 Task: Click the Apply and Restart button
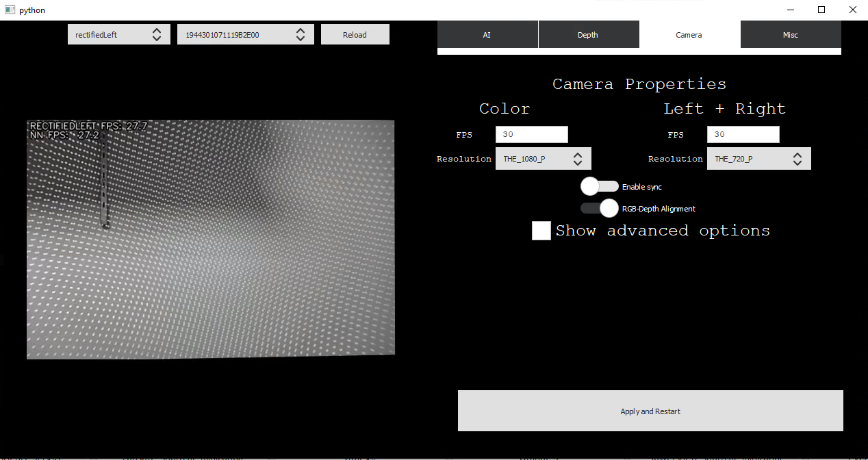point(650,411)
